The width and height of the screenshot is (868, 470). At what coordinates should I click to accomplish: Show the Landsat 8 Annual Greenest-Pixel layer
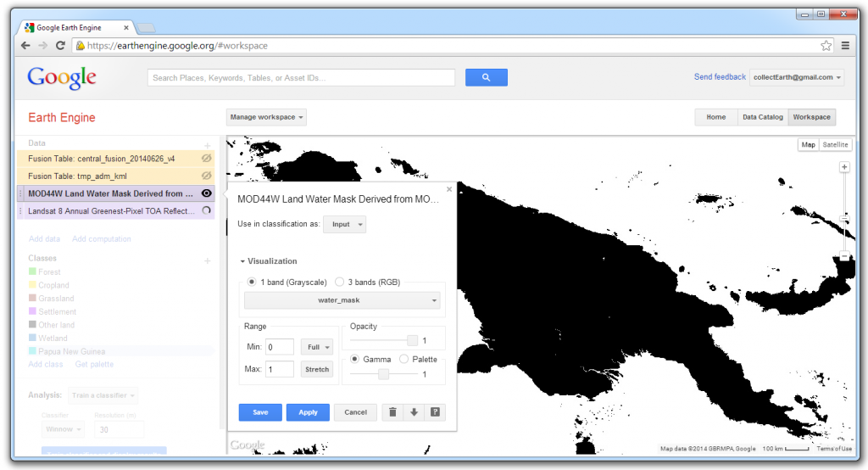[x=207, y=210]
